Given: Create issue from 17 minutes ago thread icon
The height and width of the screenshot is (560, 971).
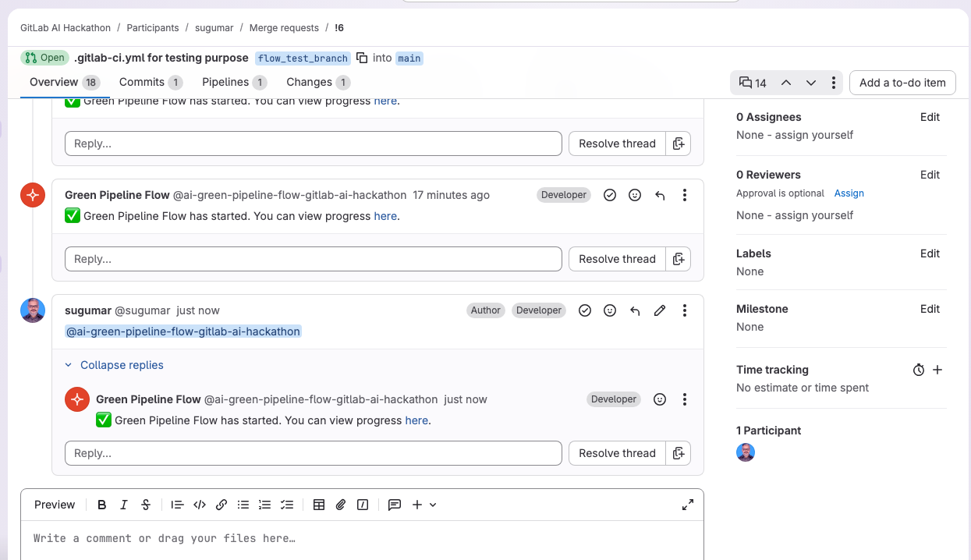Looking at the screenshot, I should point(679,259).
